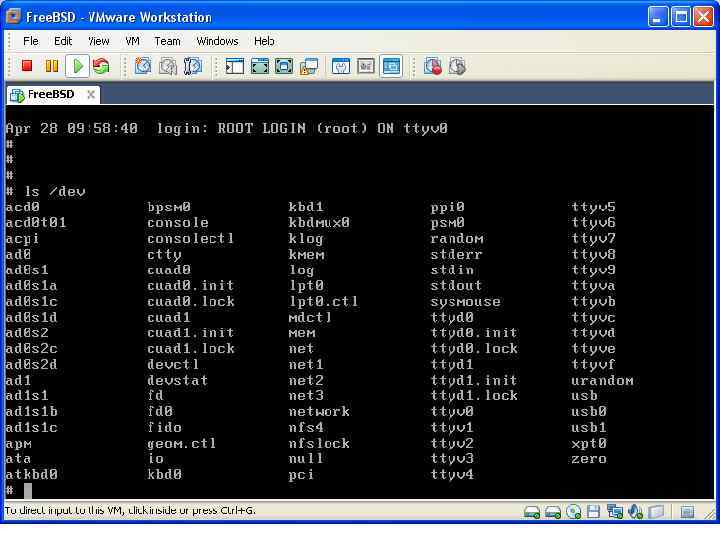The width and height of the screenshot is (720, 540).
Task: Power off the VM with the red stop icon
Action: (x=27, y=66)
